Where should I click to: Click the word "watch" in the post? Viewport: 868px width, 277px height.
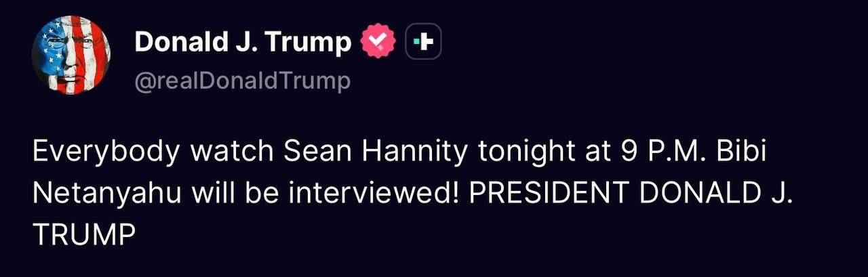(231, 152)
